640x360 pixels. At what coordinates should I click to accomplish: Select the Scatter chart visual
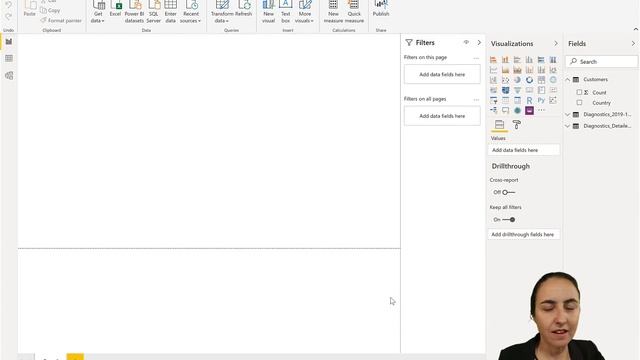click(505, 80)
